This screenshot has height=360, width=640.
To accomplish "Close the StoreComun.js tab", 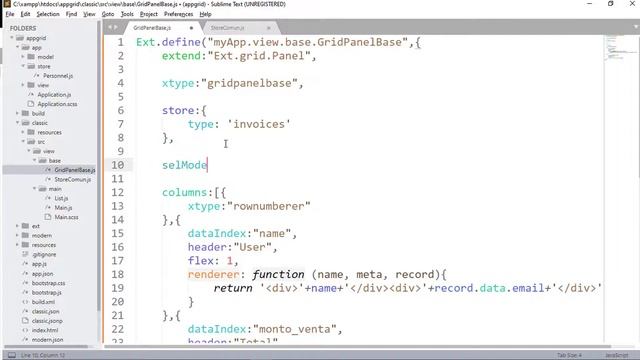I will click(269, 28).
